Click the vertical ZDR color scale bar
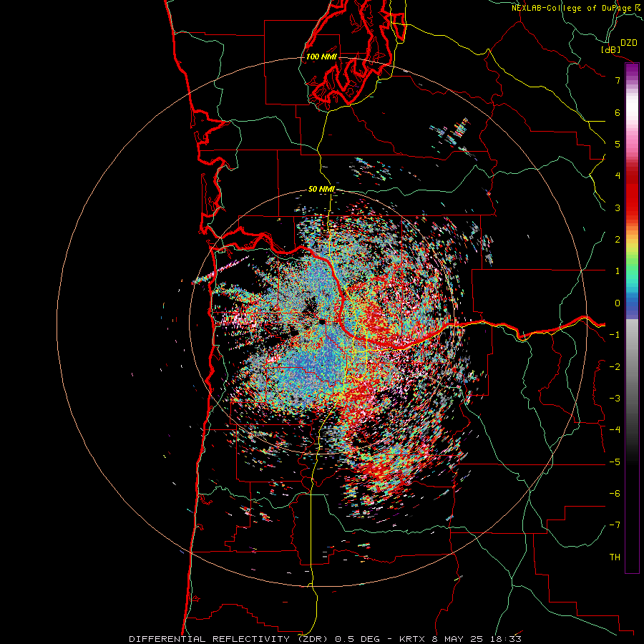The height and width of the screenshot is (644, 644). pos(632,318)
